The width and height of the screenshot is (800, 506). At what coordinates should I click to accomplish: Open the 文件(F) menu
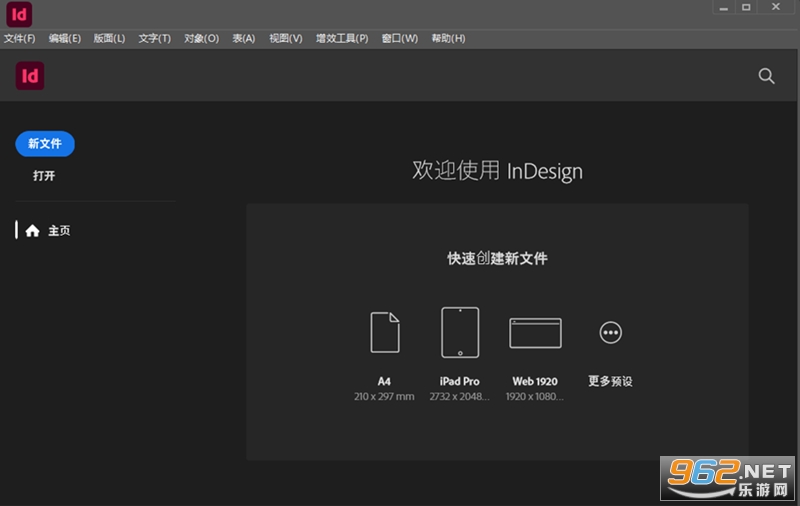click(x=19, y=38)
